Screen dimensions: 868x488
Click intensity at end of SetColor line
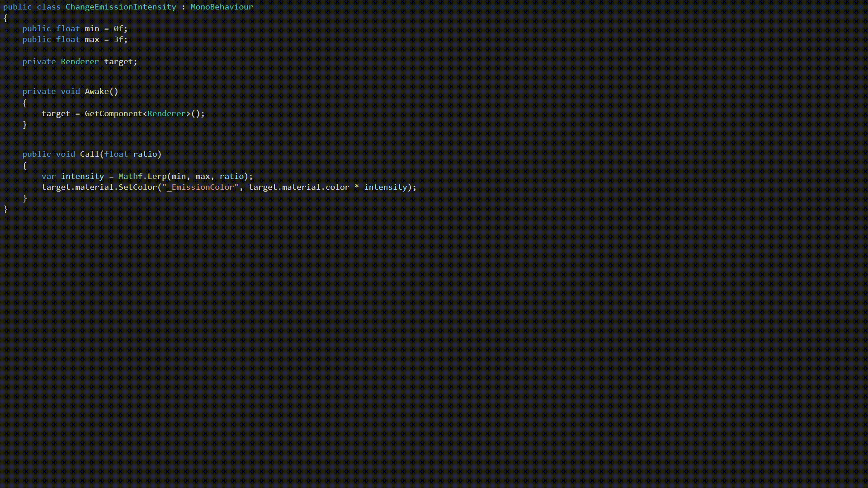386,187
